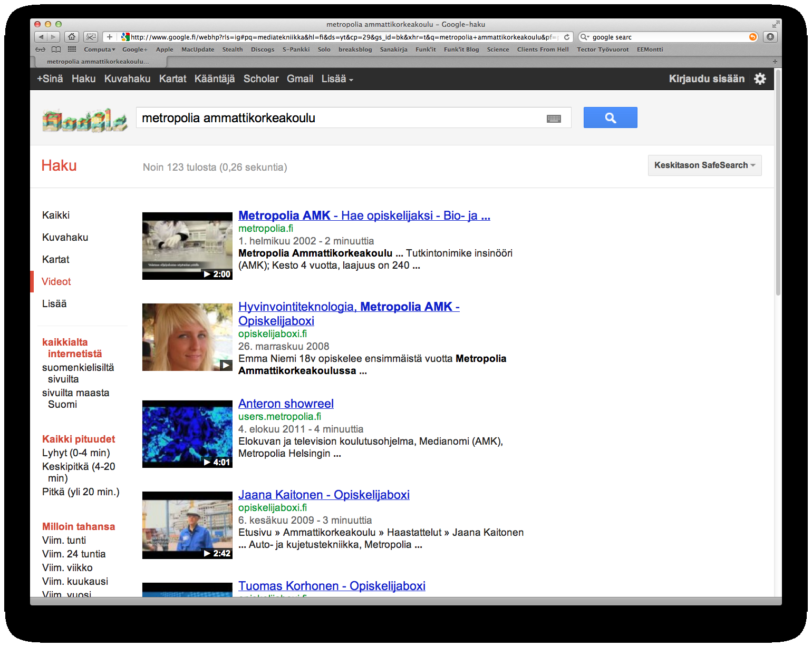Play the 4:01 blue showreel thumbnail

pos(187,434)
